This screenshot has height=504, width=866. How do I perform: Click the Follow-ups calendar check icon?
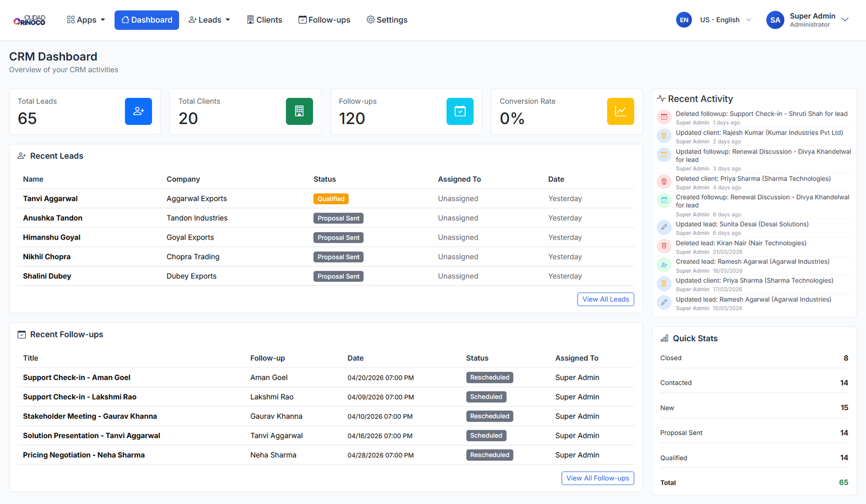click(460, 111)
